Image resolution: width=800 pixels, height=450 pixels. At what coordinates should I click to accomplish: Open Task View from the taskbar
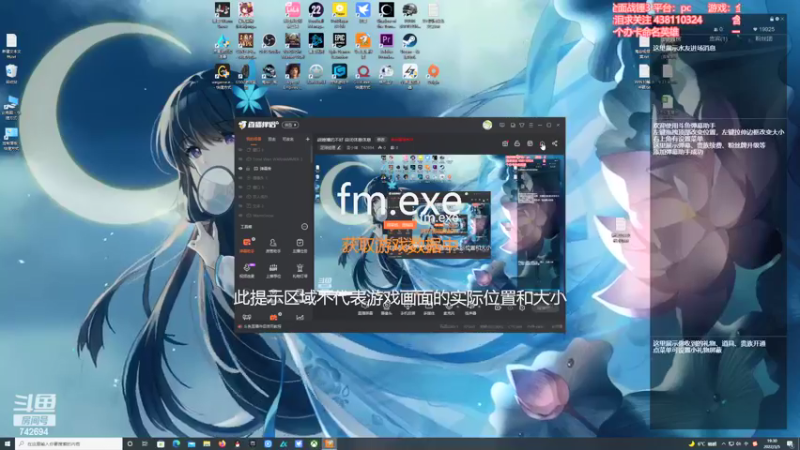(x=145, y=444)
